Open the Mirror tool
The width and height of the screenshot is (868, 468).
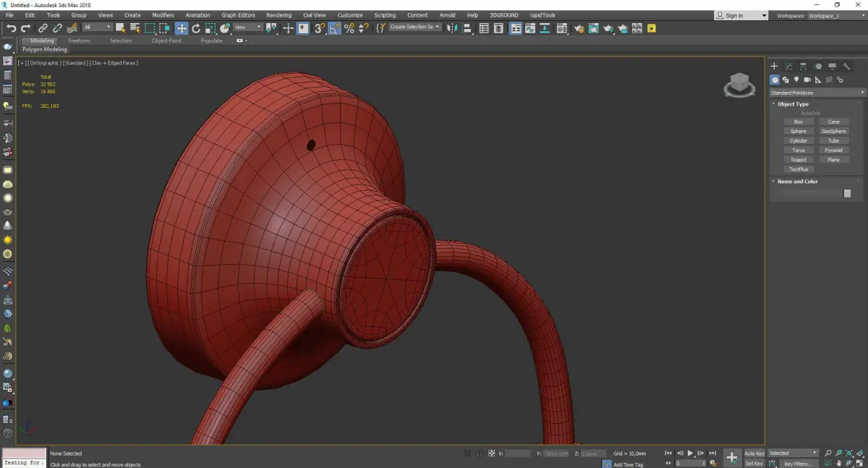click(452, 28)
